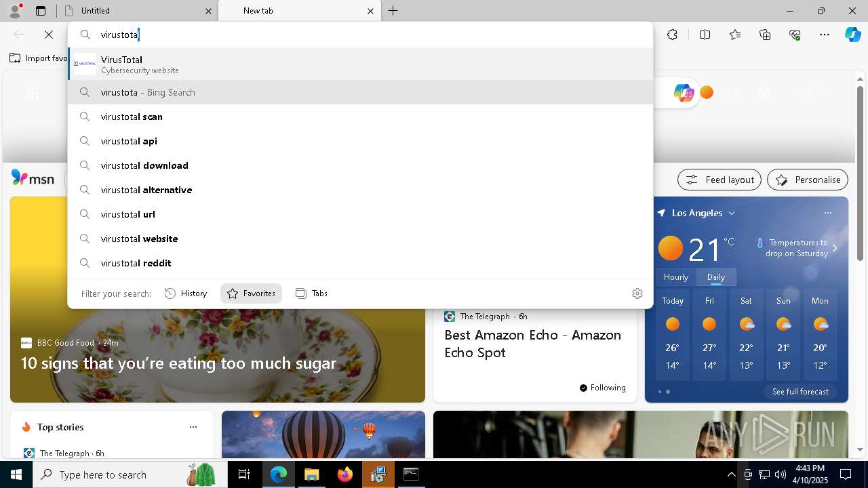The width and height of the screenshot is (868, 488).
Task: Select Monday forecast column
Action: [x=820, y=336]
